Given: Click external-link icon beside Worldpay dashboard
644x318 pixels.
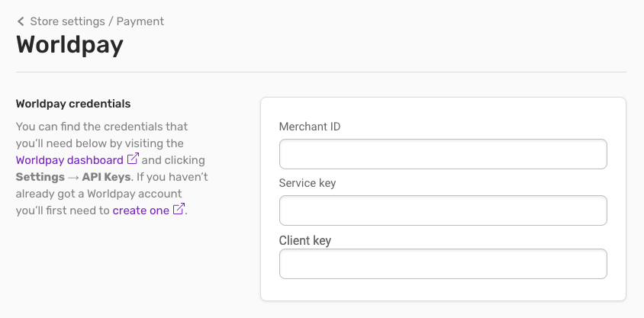Looking at the screenshot, I should click(133, 159).
